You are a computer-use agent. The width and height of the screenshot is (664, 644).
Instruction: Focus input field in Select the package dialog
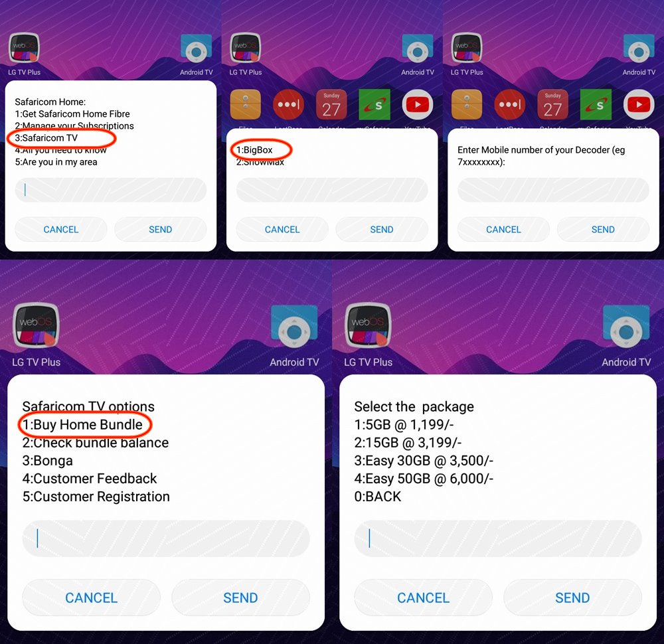point(498,538)
